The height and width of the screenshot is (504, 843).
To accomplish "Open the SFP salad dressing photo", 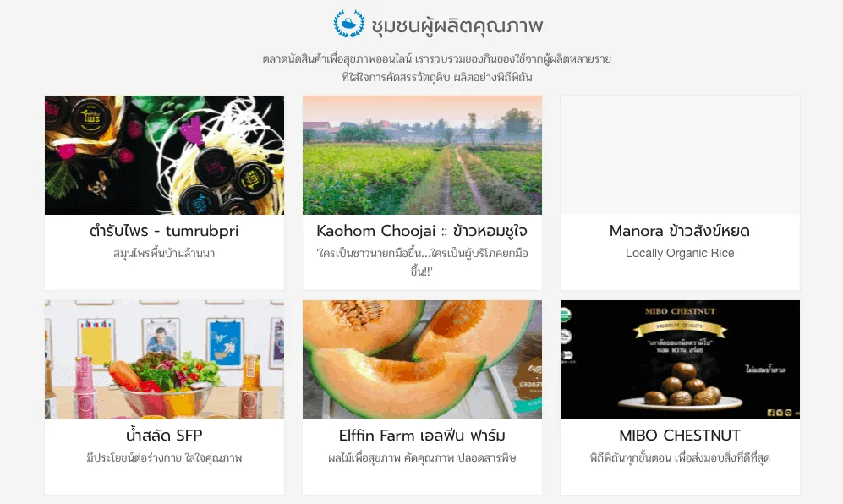I will [x=165, y=360].
